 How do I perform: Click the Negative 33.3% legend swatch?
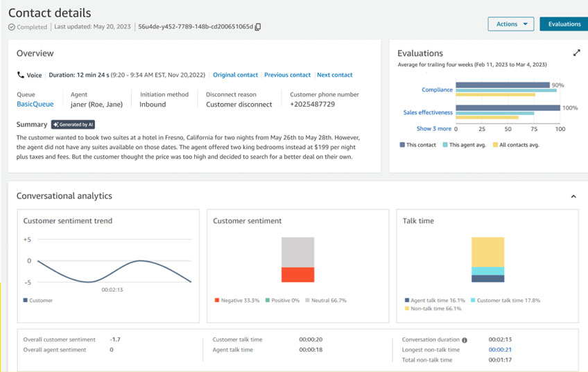pyautogui.click(x=217, y=301)
